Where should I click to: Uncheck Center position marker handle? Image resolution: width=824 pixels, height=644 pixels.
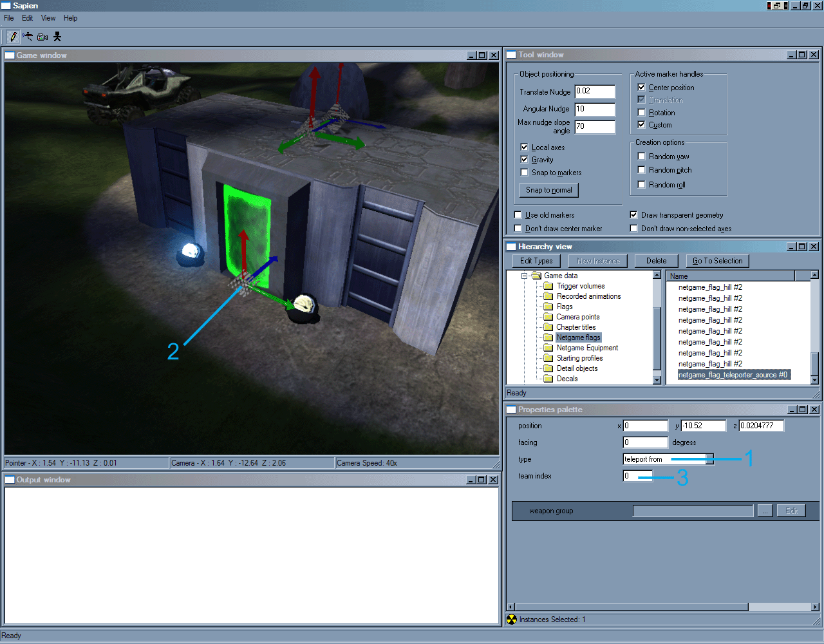pyautogui.click(x=641, y=87)
